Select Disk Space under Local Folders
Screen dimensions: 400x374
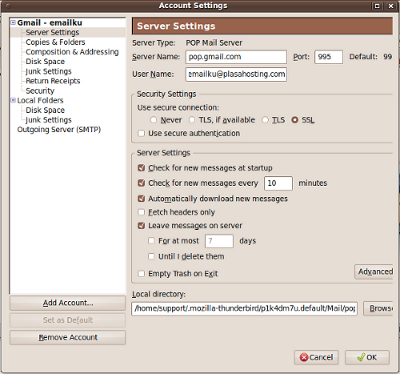click(x=45, y=110)
